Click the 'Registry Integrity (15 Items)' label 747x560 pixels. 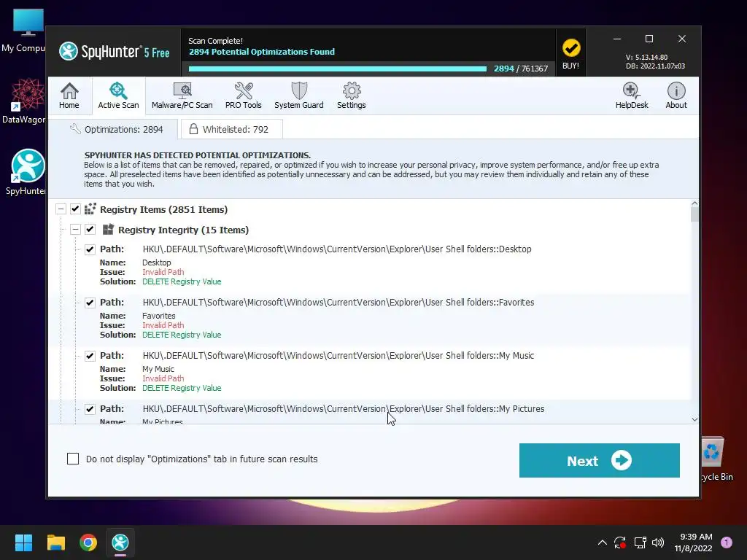(x=183, y=230)
